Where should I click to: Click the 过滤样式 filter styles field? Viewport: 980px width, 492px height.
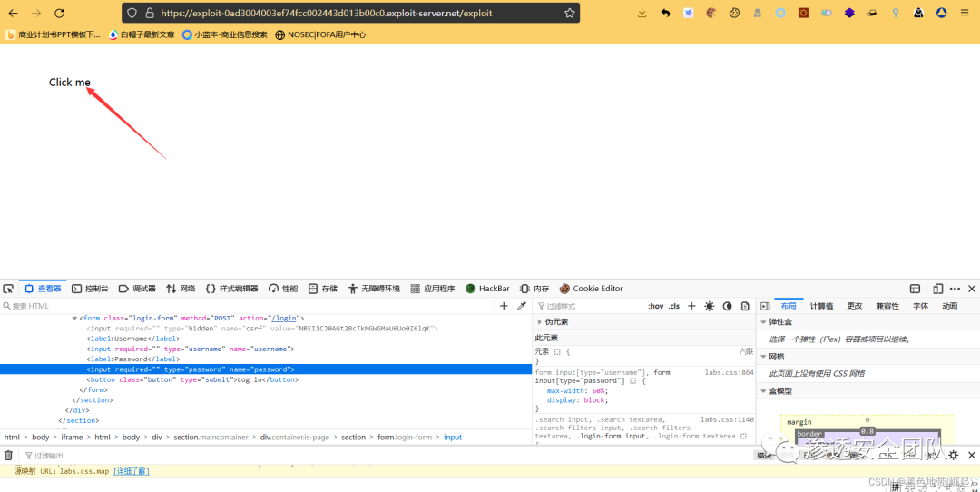[587, 306]
